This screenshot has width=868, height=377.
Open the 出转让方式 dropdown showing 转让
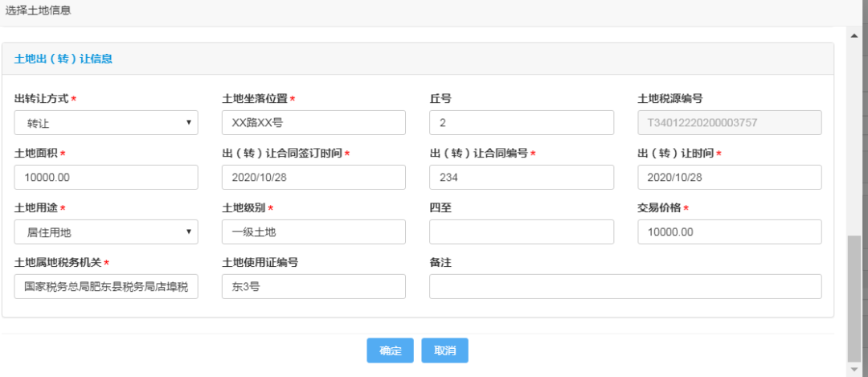[106, 123]
